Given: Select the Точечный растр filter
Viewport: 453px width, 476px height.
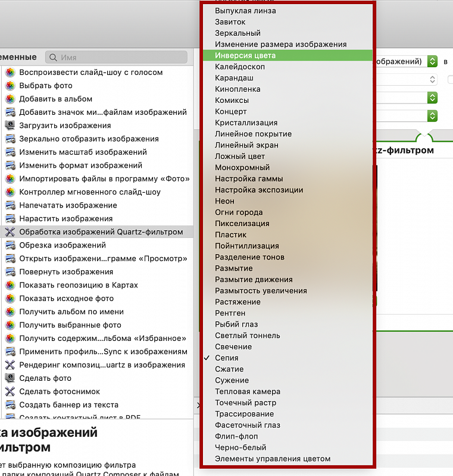Looking at the screenshot, I should click(288, 403).
